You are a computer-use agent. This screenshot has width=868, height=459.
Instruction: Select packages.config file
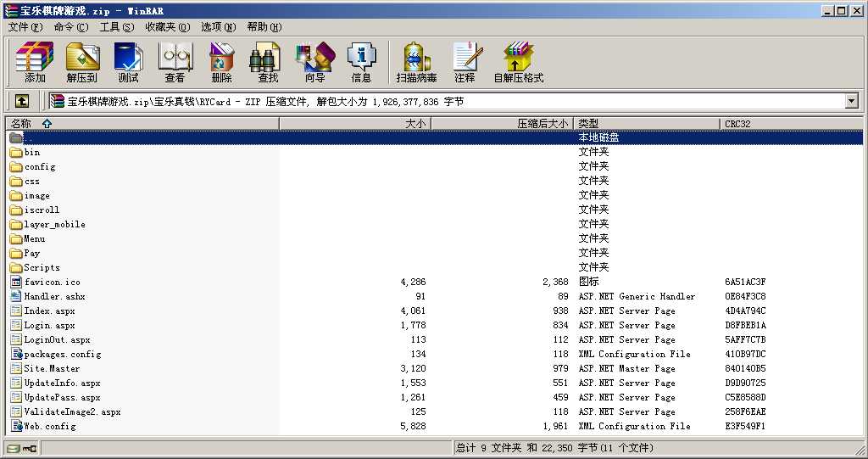(x=55, y=354)
